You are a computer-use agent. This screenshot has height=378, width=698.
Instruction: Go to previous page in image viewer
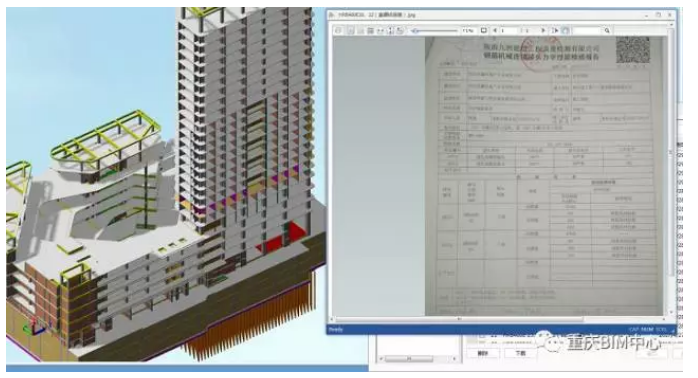[x=495, y=30]
